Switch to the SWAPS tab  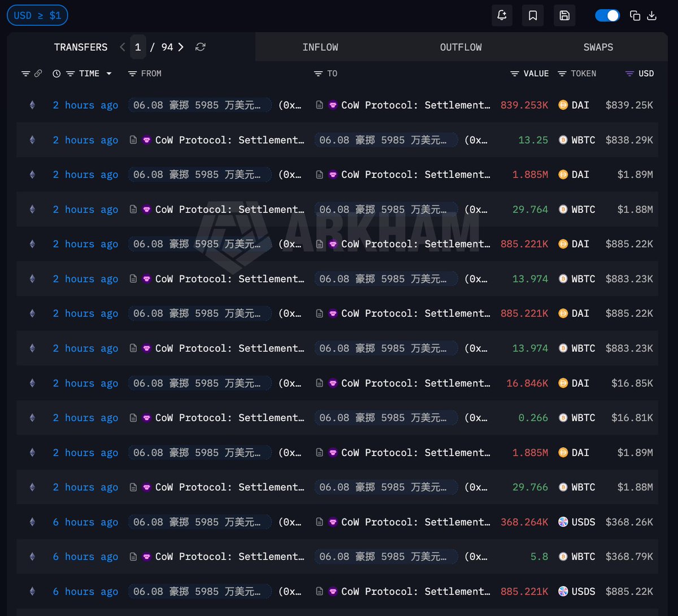[598, 47]
